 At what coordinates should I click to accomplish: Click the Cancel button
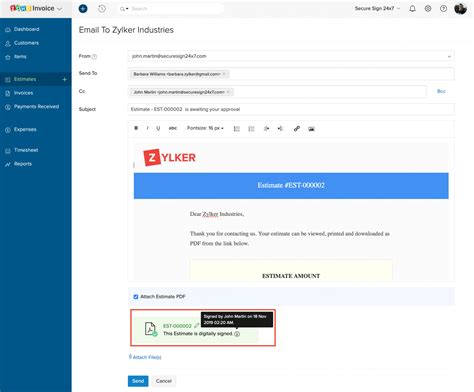[x=163, y=381]
